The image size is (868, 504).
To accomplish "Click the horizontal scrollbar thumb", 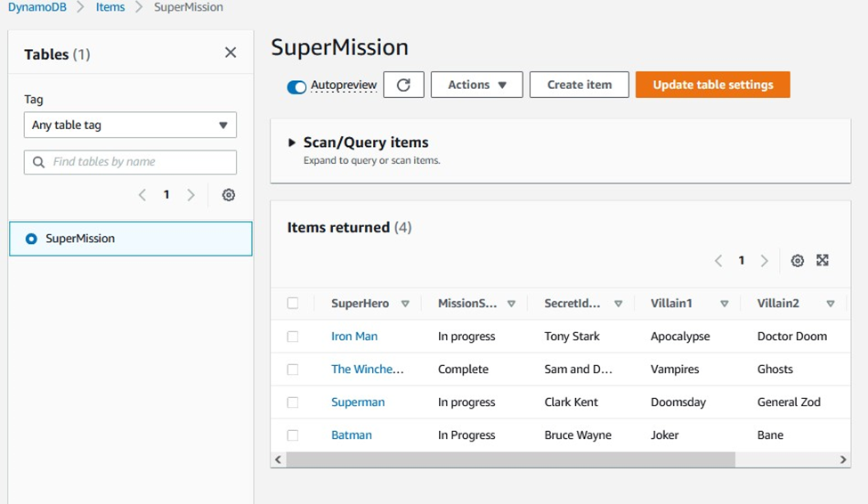I will point(510,459).
